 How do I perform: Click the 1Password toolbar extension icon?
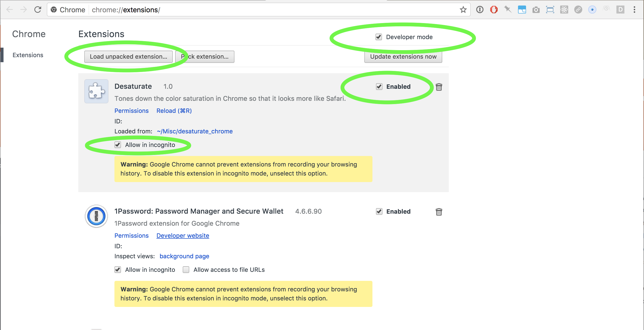[x=480, y=10]
